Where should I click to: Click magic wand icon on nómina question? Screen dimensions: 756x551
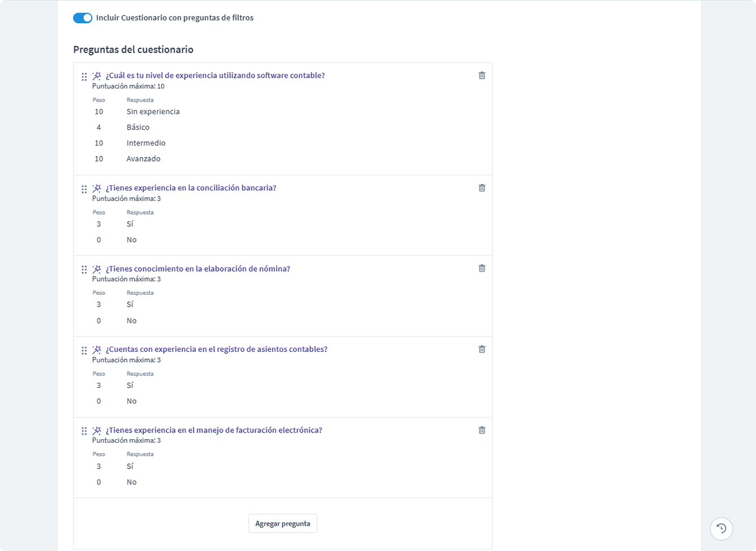pyautogui.click(x=97, y=269)
